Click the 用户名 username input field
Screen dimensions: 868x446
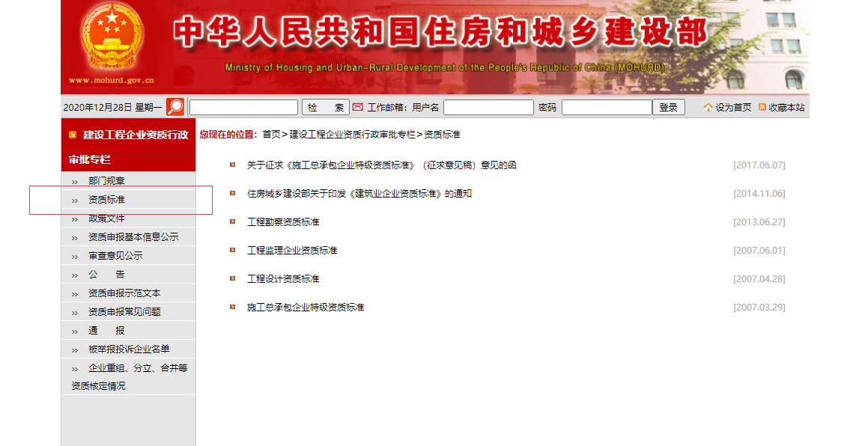488,108
